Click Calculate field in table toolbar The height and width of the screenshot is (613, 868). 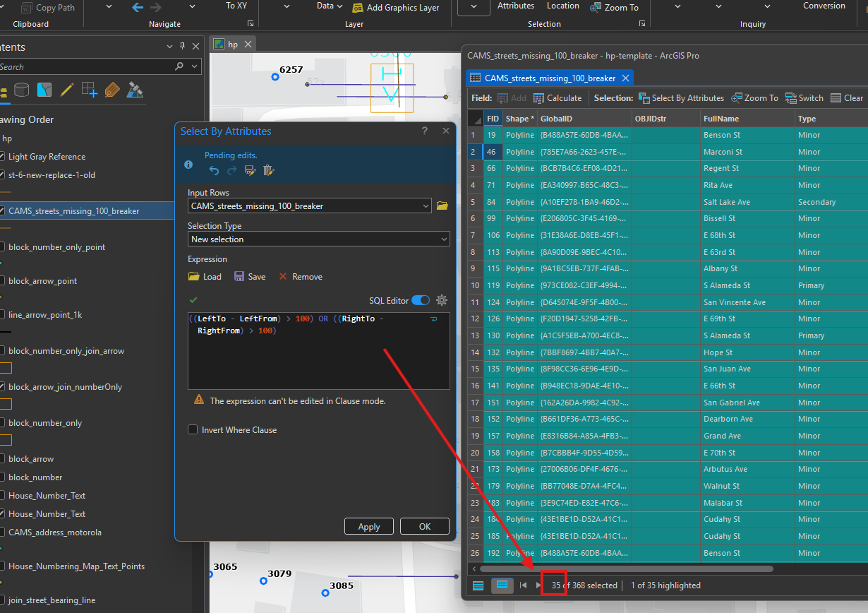click(557, 98)
